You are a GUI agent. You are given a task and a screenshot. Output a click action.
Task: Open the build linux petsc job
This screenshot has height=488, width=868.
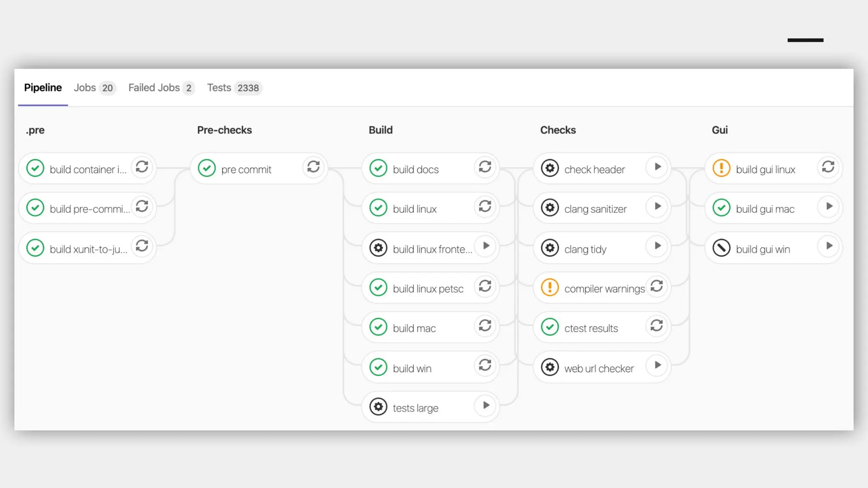tap(428, 289)
